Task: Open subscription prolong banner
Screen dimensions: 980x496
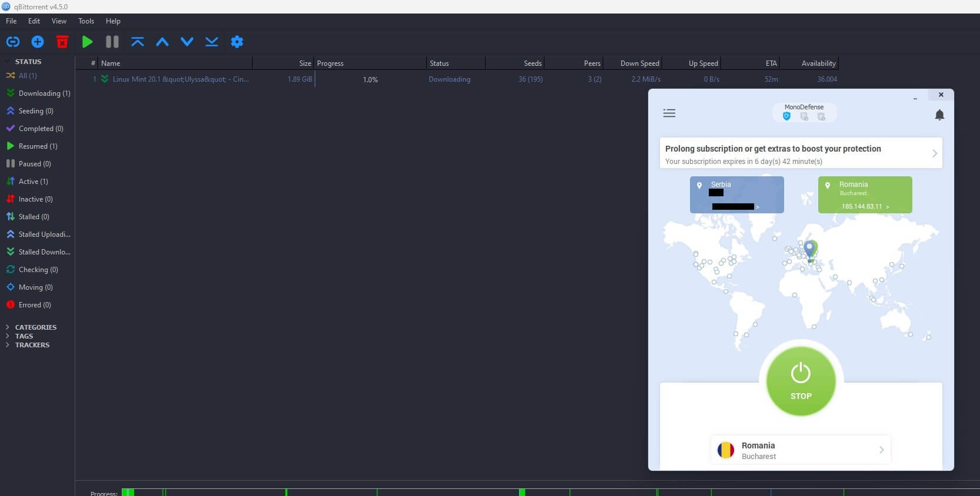Action: (801, 153)
